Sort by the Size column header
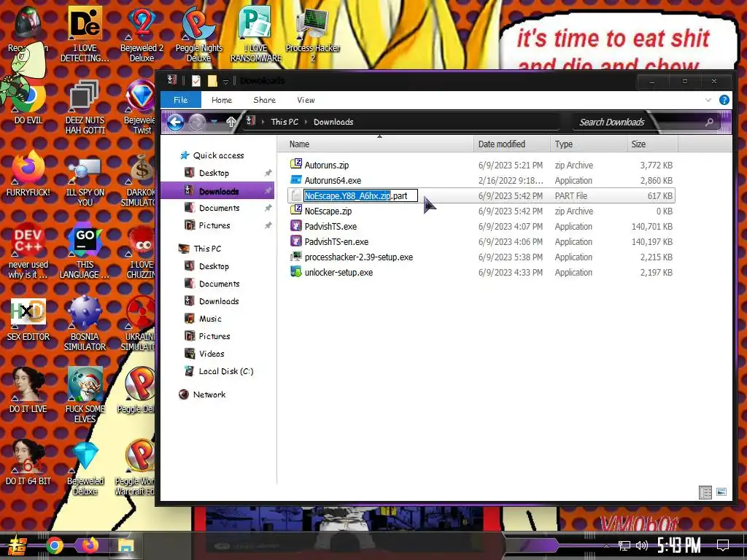Image resolution: width=747 pixels, height=560 pixels. tap(652, 144)
